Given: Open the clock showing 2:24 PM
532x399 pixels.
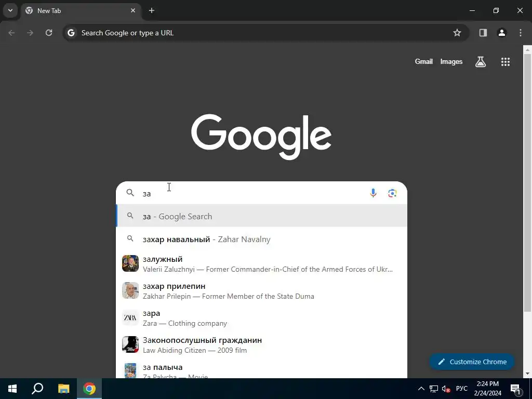Looking at the screenshot, I should [x=487, y=389].
